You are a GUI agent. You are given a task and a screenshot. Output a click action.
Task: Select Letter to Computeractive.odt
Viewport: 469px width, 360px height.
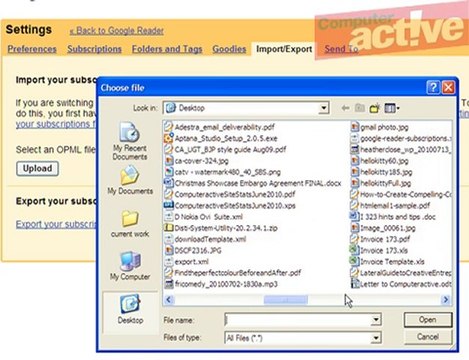point(401,284)
